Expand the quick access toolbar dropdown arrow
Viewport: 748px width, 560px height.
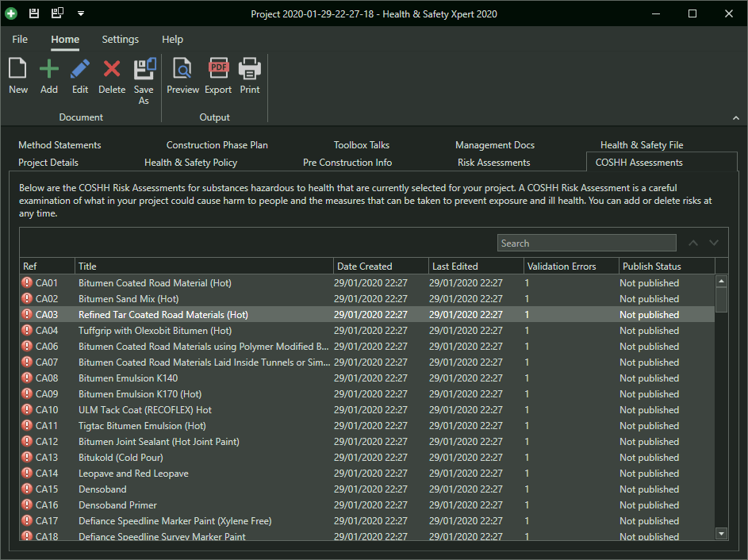81,13
